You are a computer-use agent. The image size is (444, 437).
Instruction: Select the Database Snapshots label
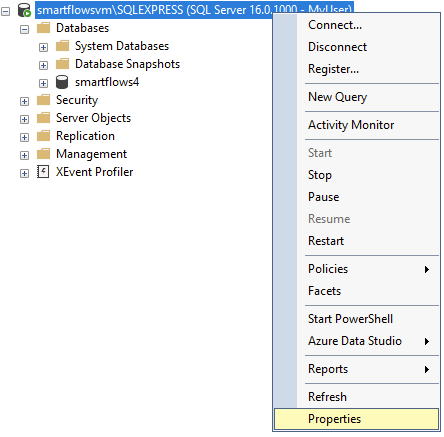tap(127, 64)
